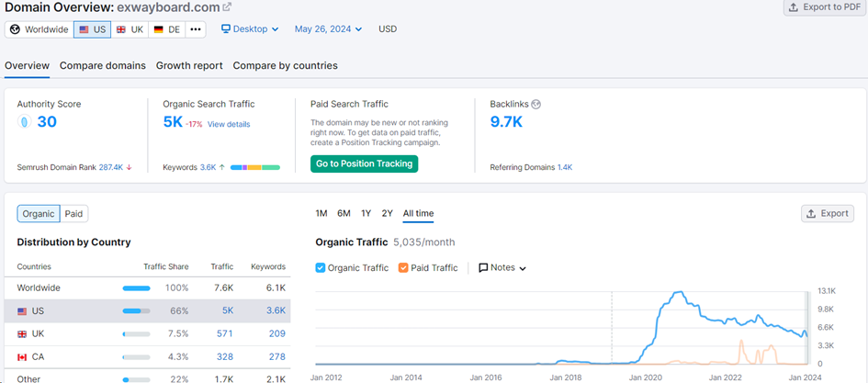The height and width of the screenshot is (383, 868).
Task: Select the Worldwide globe filter
Action: tap(39, 29)
